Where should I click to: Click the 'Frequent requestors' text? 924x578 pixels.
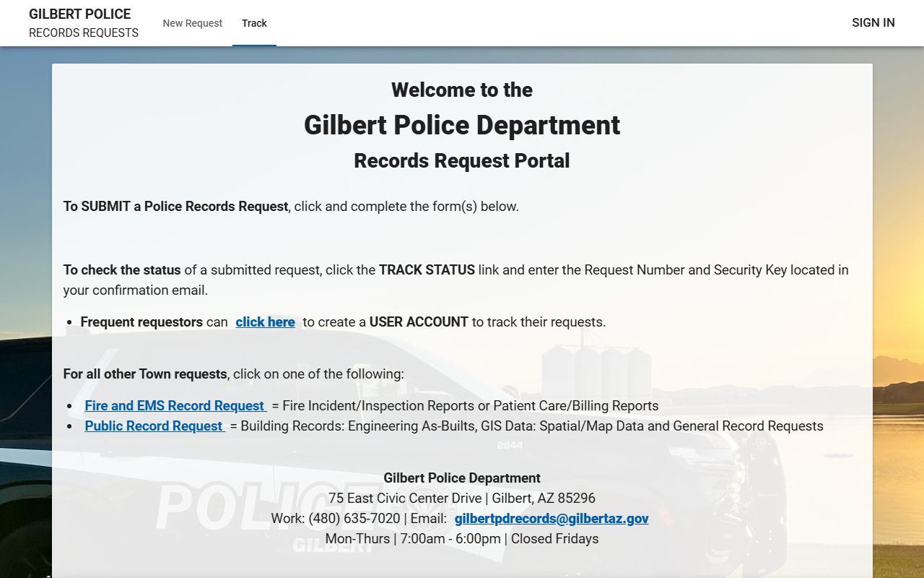point(141,322)
